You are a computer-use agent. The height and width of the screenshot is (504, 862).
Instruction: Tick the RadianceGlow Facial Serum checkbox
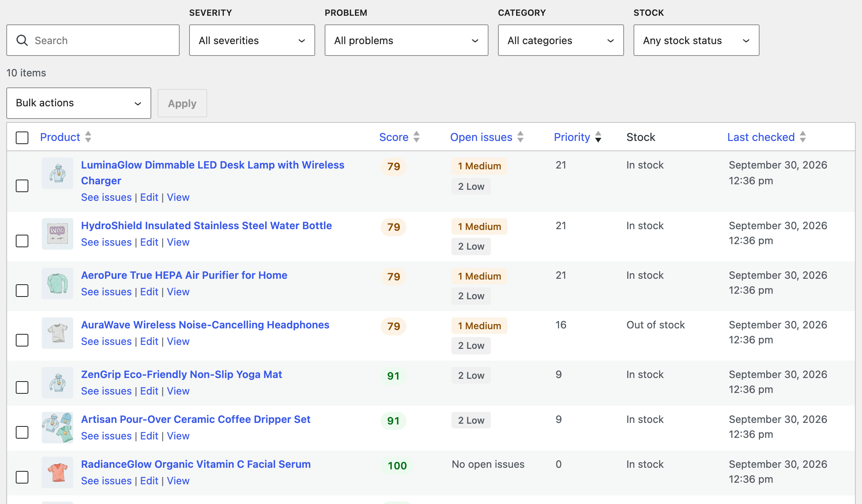(22, 477)
